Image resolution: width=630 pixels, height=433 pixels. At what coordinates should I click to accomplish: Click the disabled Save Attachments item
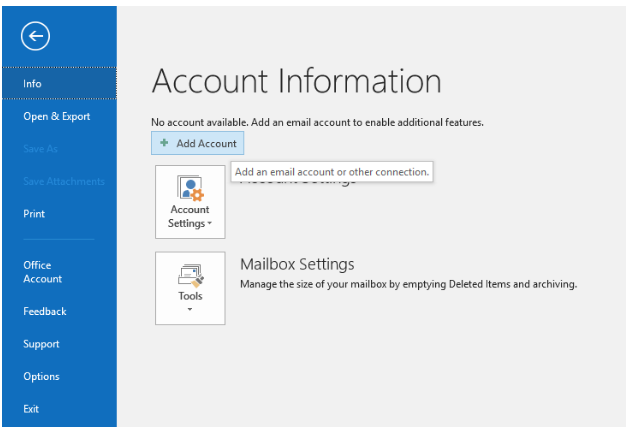click(x=64, y=182)
